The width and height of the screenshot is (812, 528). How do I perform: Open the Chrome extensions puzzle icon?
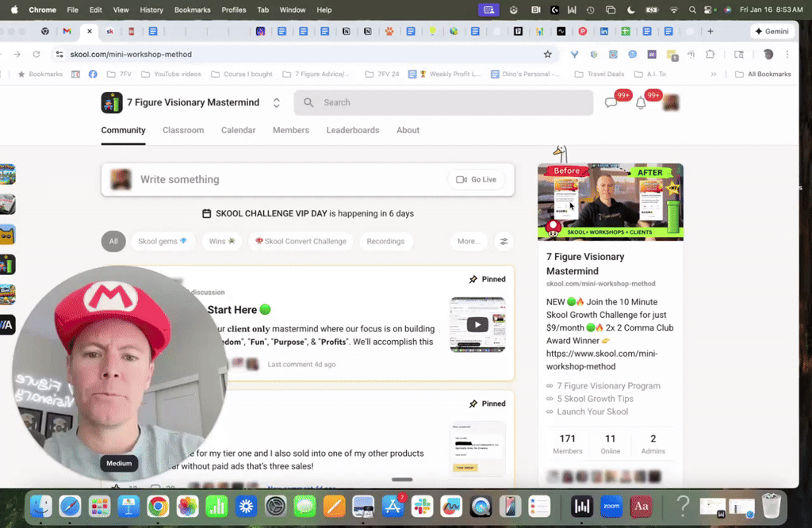(710, 55)
